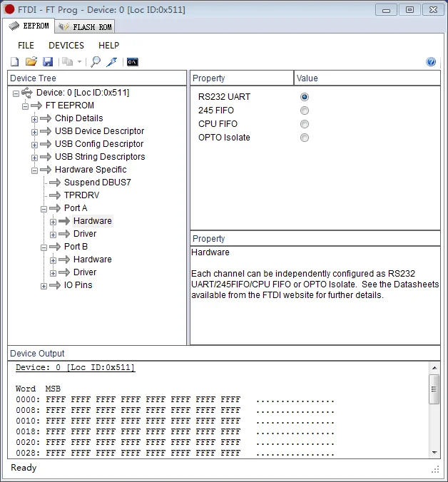Save the template with the floppy disk icon

click(48, 62)
